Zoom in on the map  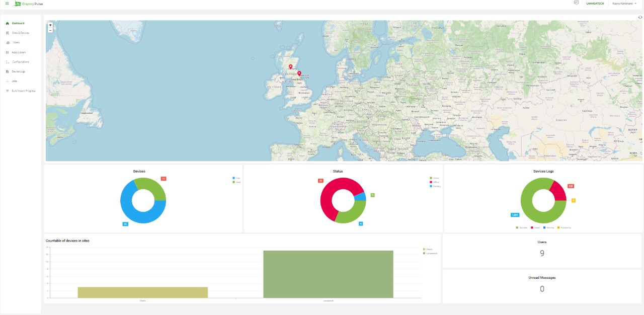[50, 25]
